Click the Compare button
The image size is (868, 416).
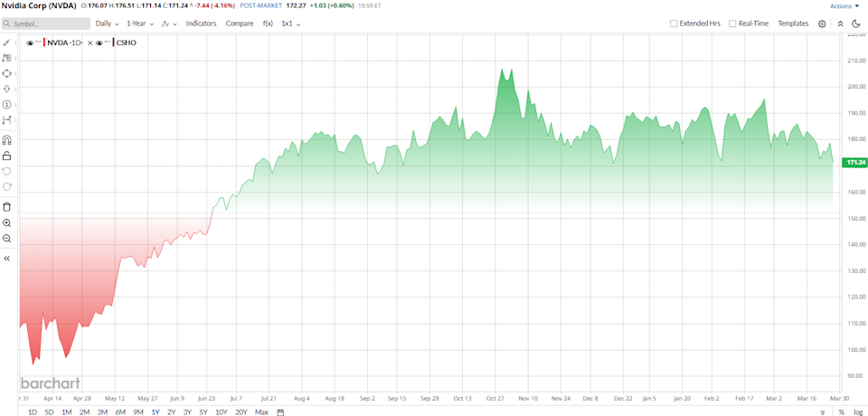240,24
